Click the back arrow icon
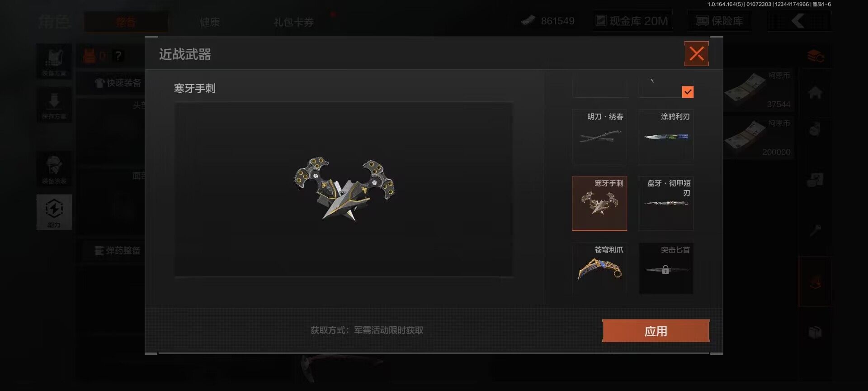 click(799, 21)
